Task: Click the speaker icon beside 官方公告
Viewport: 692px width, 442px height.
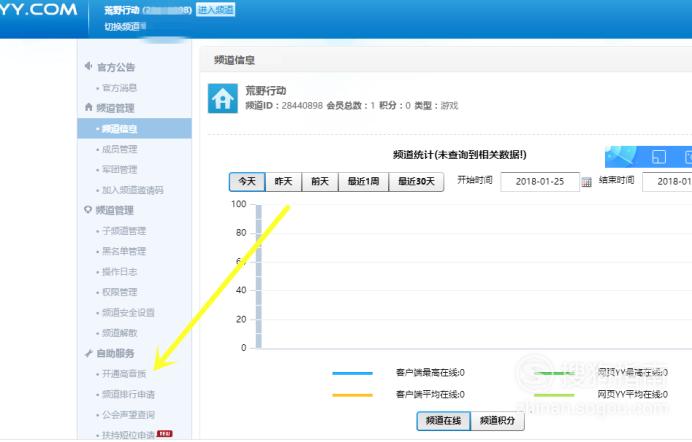Action: [x=88, y=67]
